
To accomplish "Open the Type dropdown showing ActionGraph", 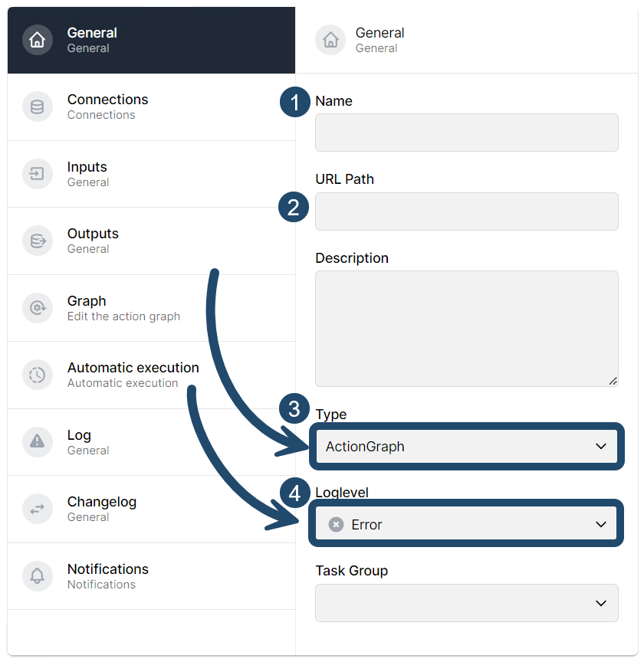I will click(x=467, y=446).
